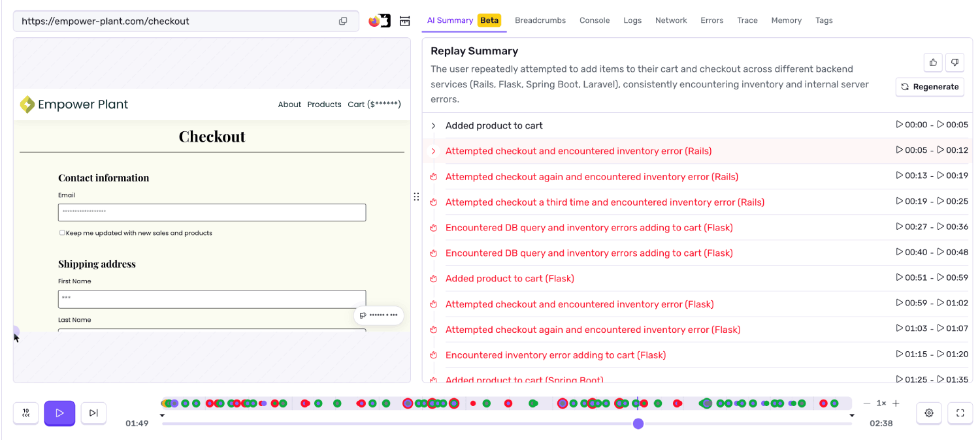Click the Apple operating system icon

(x=386, y=20)
